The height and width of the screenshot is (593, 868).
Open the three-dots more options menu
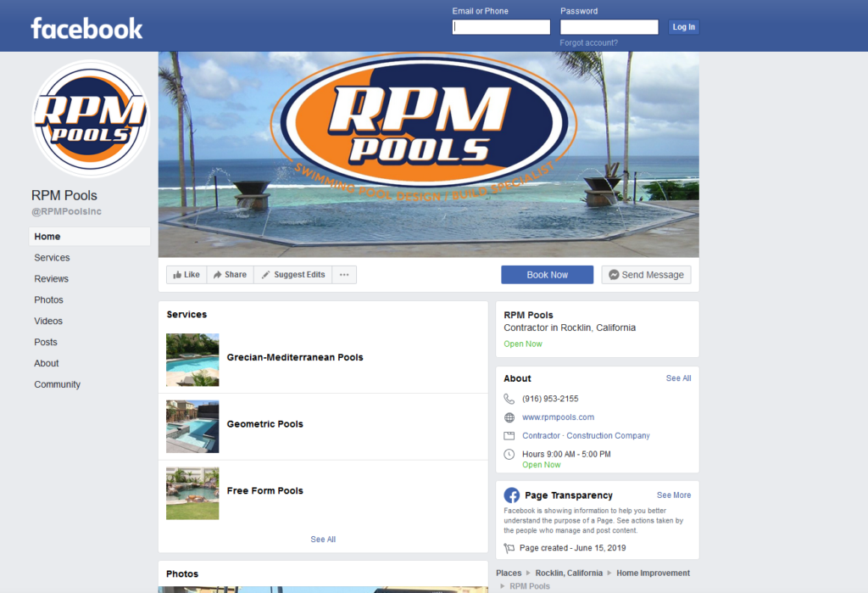pos(344,275)
